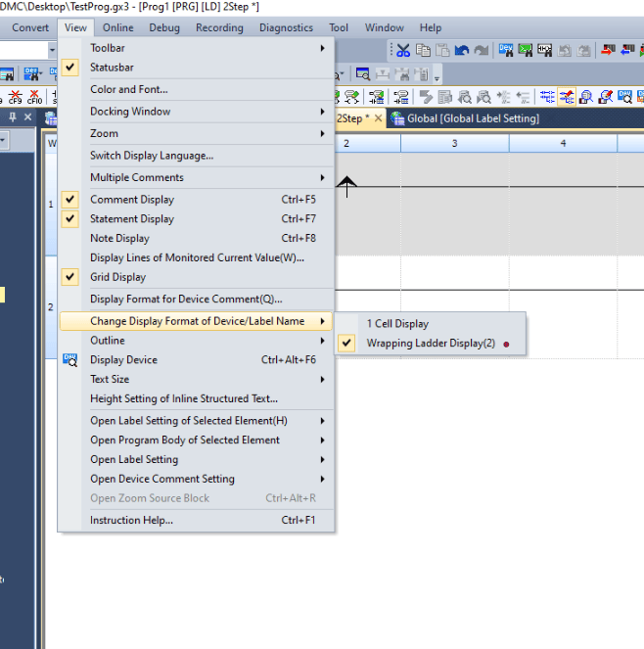Click the statement edit ladder icon
The image size is (644, 649).
(377, 97)
